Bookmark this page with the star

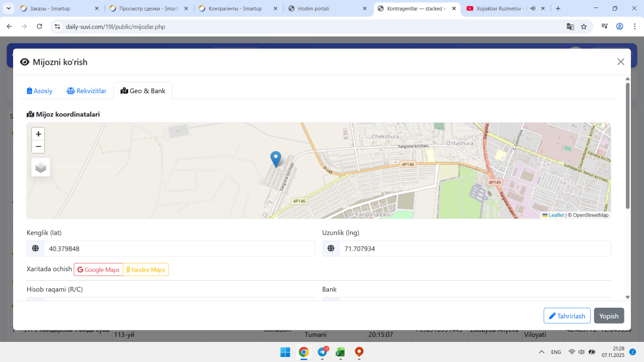584,27
